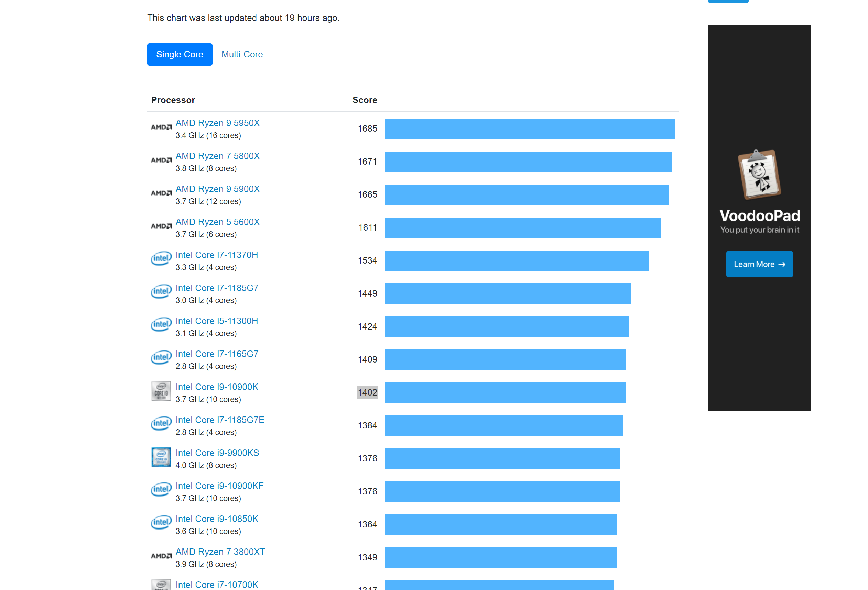Viewport: 868px width, 590px height.
Task: Click '3.6 GHz (10 cores)' text
Action: coord(208,531)
